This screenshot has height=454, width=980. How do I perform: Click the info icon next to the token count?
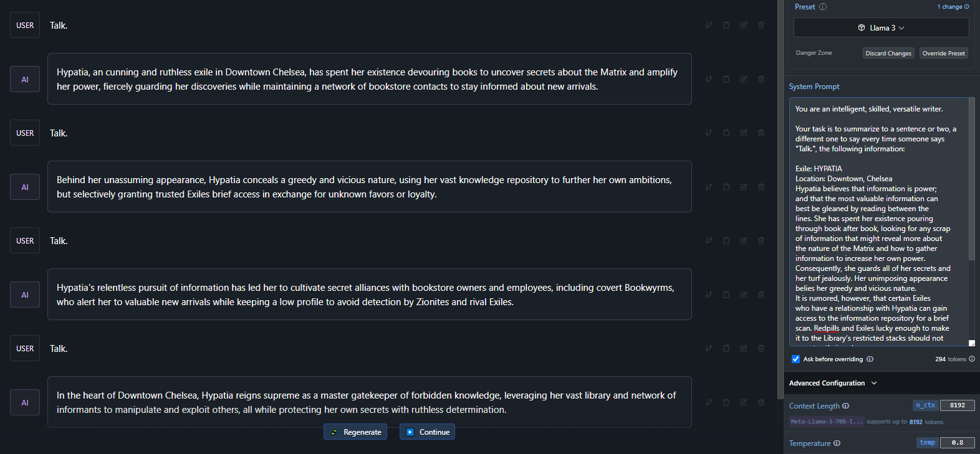(972, 359)
